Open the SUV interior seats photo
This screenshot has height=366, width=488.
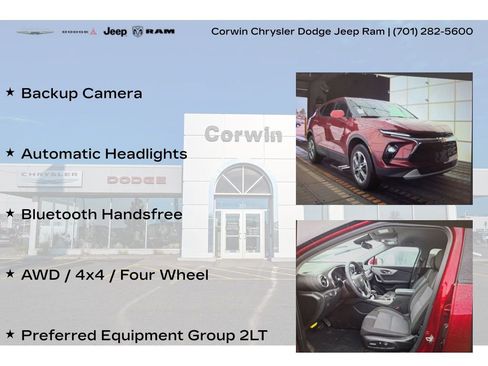pyautogui.click(x=384, y=286)
